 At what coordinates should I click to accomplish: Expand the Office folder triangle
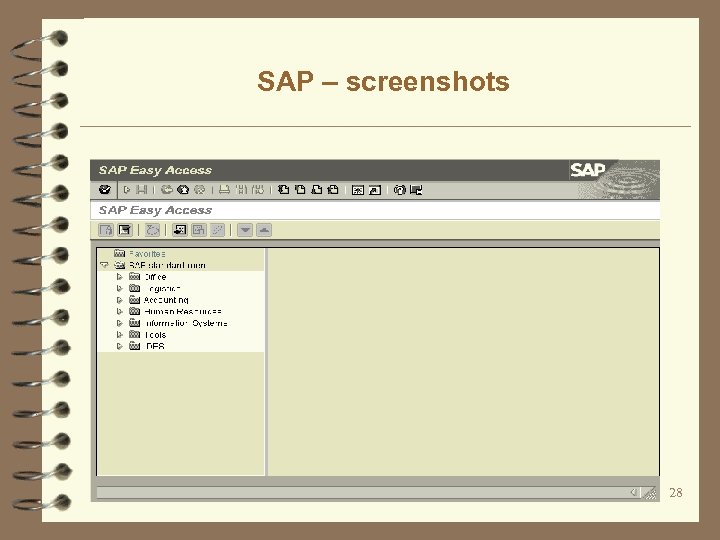[x=119, y=276]
